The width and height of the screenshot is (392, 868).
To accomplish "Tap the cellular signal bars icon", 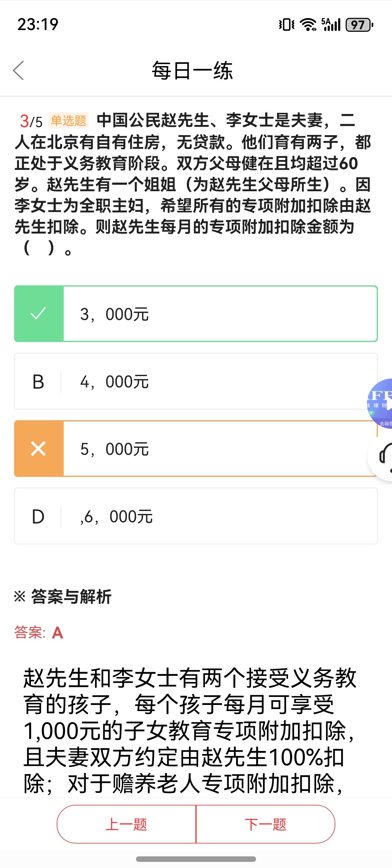I will [331, 25].
